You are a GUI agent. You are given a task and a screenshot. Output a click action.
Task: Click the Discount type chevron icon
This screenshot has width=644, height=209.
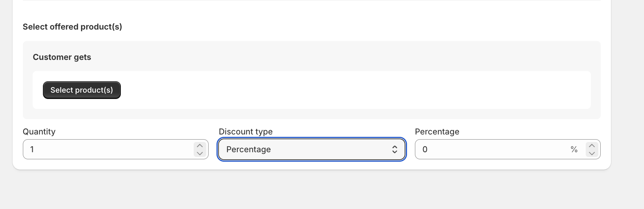tap(394, 149)
